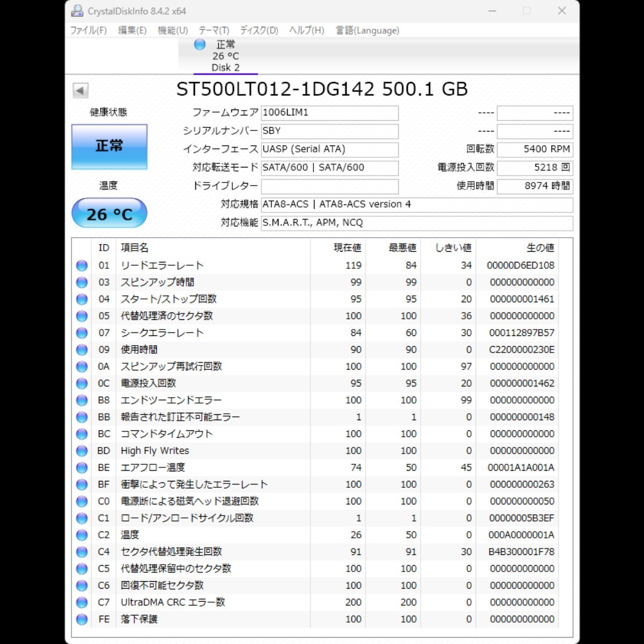Click status orb for ID C2 温度 row

click(82, 535)
